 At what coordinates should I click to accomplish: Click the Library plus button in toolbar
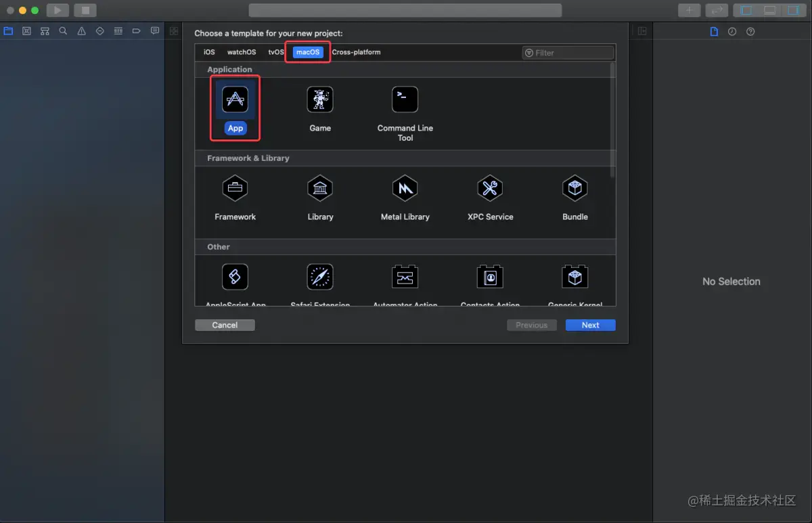(x=690, y=10)
